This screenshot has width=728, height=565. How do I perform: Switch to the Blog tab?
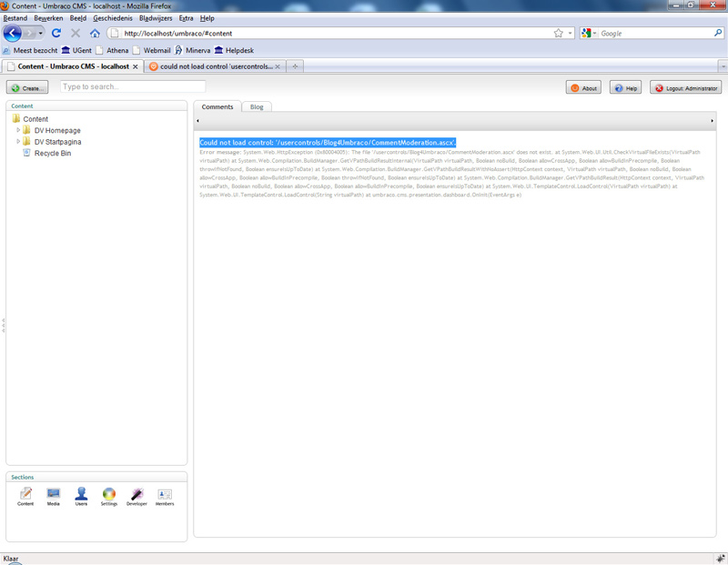tap(257, 106)
